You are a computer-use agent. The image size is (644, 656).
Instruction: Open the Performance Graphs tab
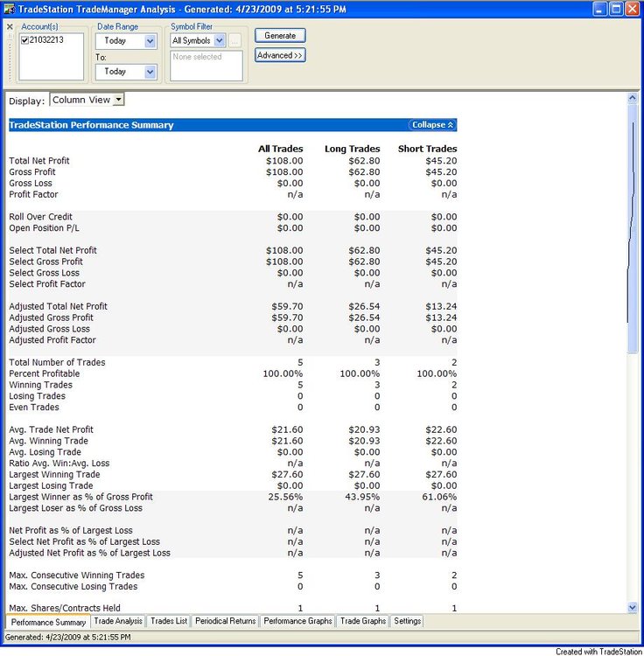297,621
